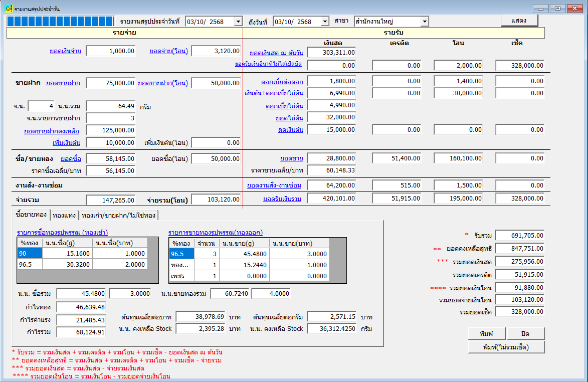Viewport: 588px width, 382px height.
Task: Click the แสดง button
Action: point(519,21)
